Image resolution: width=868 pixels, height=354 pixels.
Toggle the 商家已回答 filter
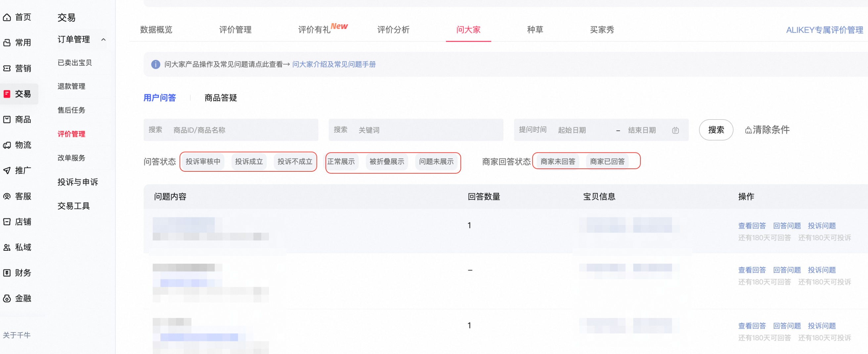607,161
